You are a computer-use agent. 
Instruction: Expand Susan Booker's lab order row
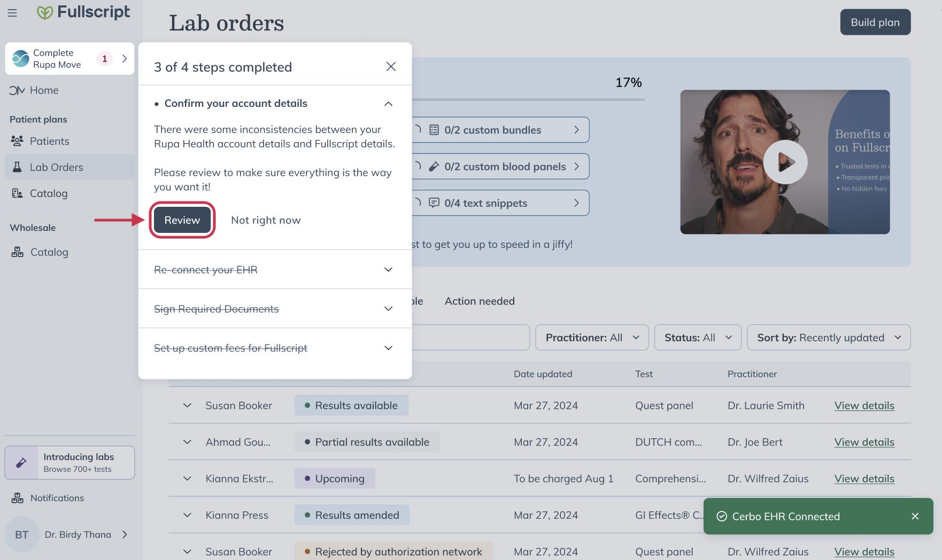187,405
